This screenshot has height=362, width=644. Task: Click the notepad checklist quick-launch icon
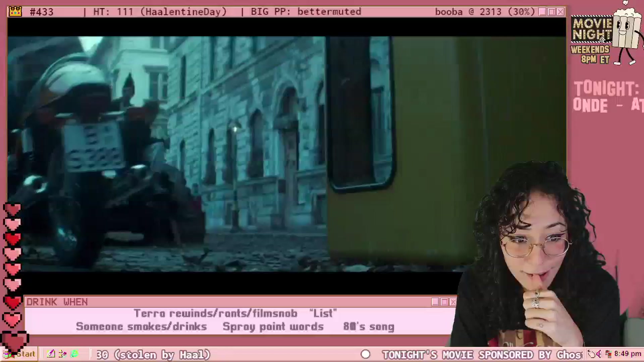[51, 354]
